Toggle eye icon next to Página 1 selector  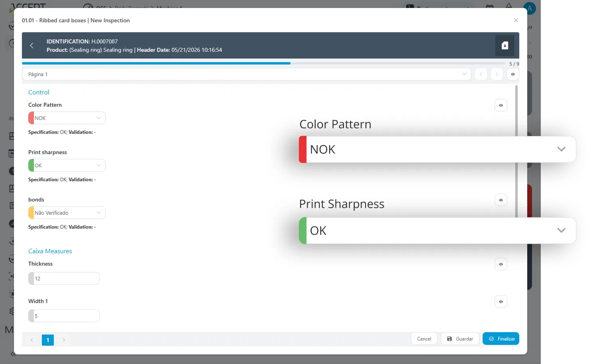(513, 74)
